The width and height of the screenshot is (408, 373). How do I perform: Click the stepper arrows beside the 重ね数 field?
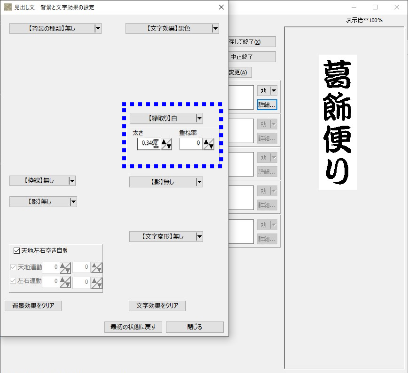point(209,144)
